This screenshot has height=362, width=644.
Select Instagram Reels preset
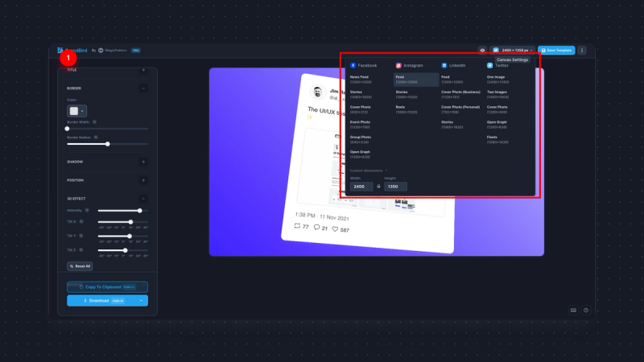pos(407,109)
